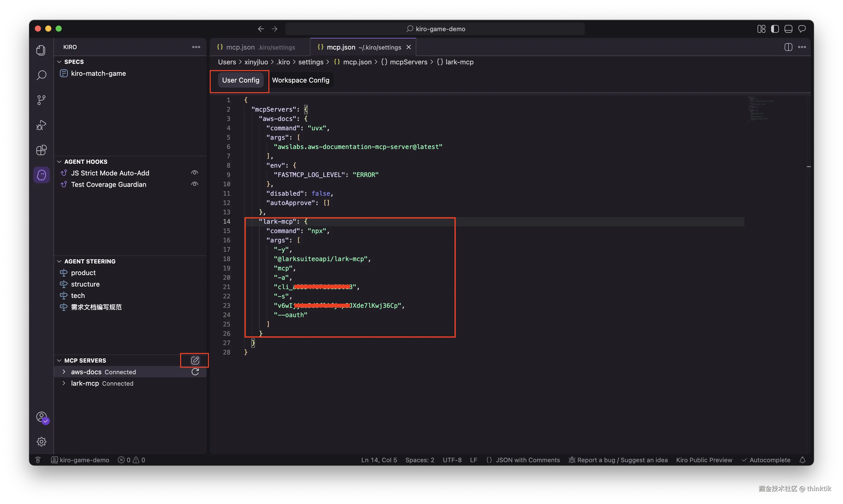
Task: Open the Kiro ghost panel icon
Action: [x=42, y=175]
